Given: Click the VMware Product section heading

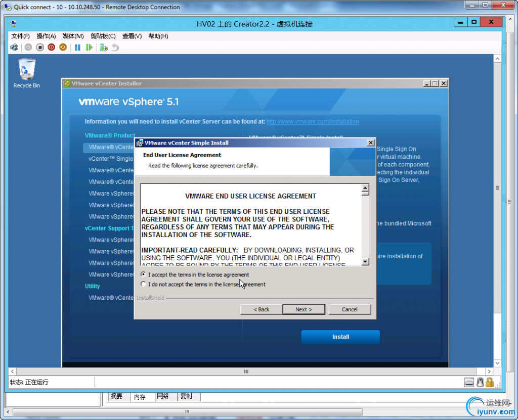Looking at the screenshot, I should tap(110, 135).
